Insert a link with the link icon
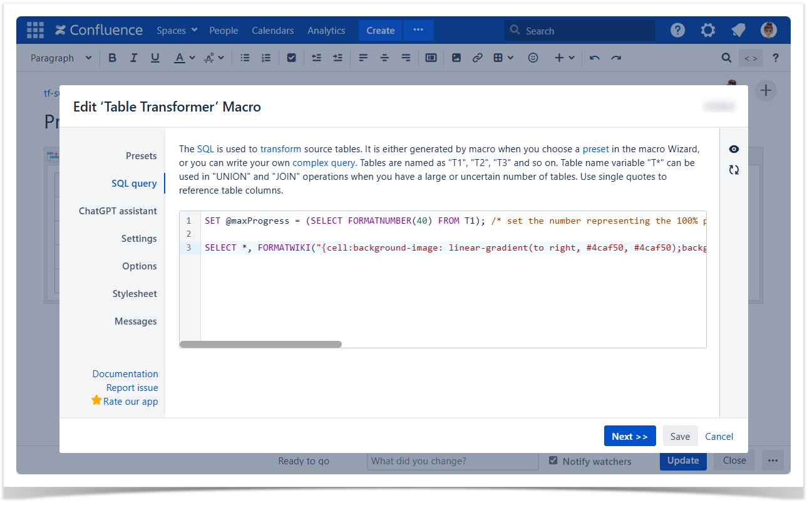This screenshot has width=812, height=505. pyautogui.click(x=477, y=58)
